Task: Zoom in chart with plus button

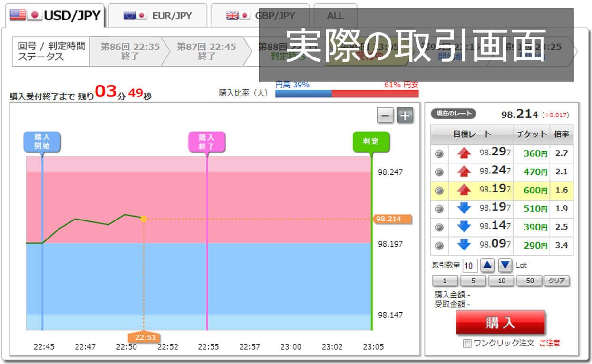Action: 405,115
